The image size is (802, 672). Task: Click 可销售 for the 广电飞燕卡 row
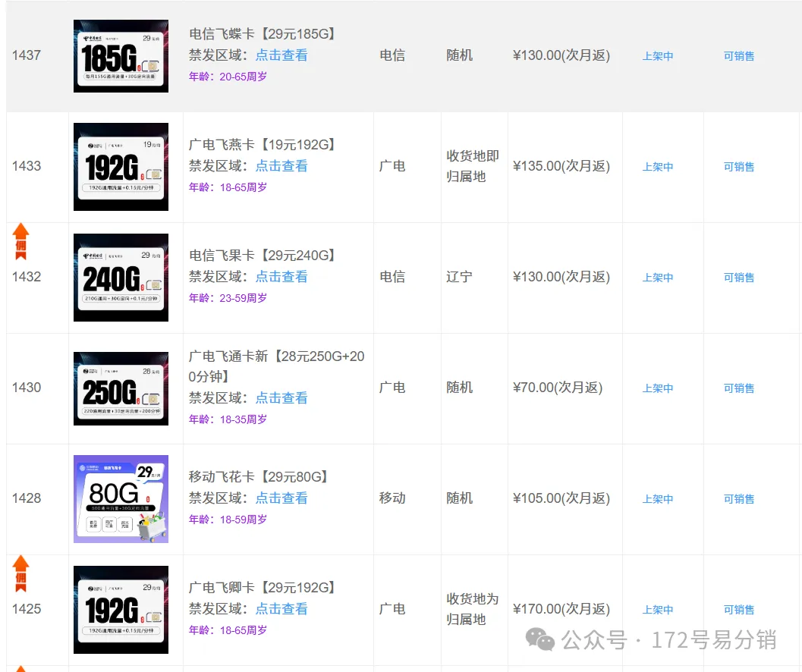point(739,167)
